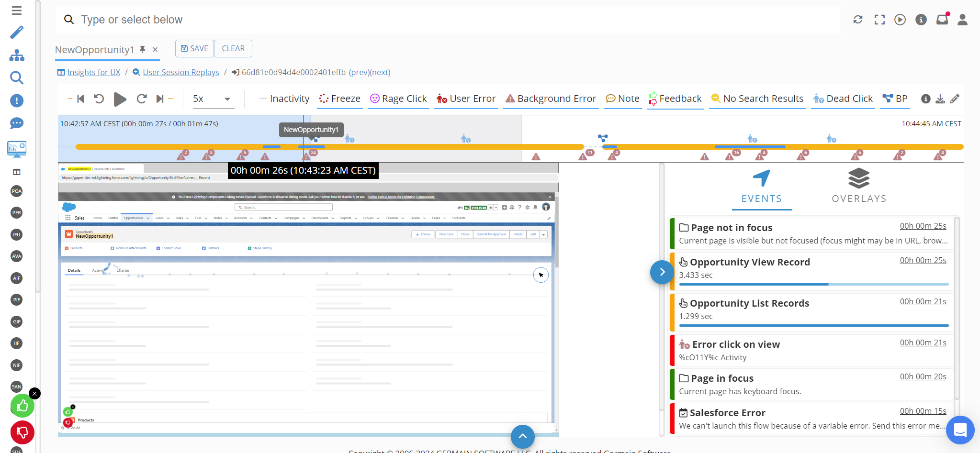Open the User Session Replays breadcrumb link
Image resolution: width=980 pixels, height=453 pixels.
pos(181,72)
